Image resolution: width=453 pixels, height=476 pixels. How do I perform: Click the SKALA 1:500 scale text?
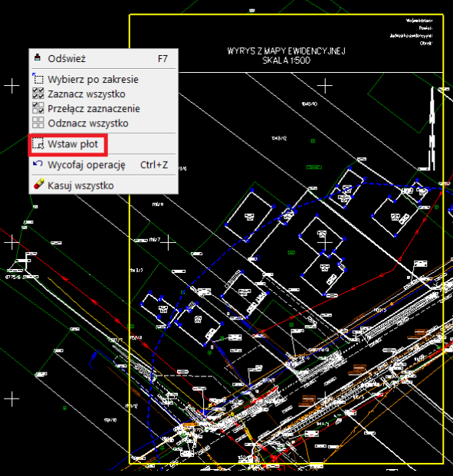(x=287, y=60)
